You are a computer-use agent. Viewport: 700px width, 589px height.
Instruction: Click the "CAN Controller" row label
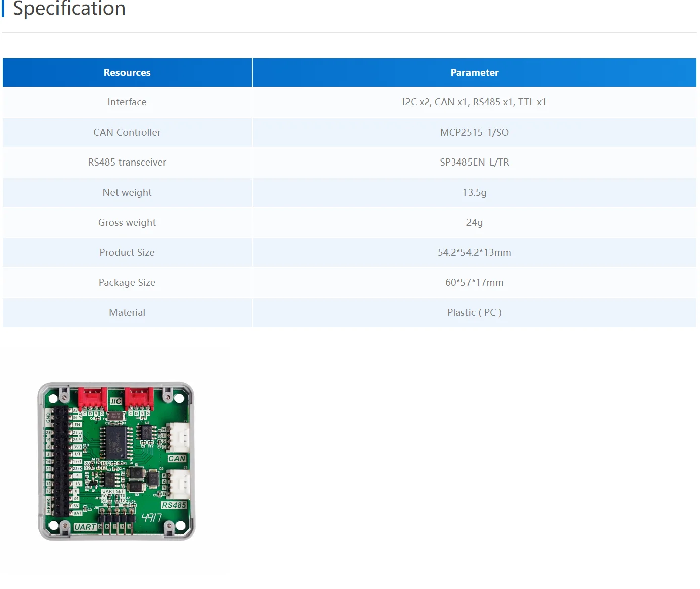click(127, 132)
